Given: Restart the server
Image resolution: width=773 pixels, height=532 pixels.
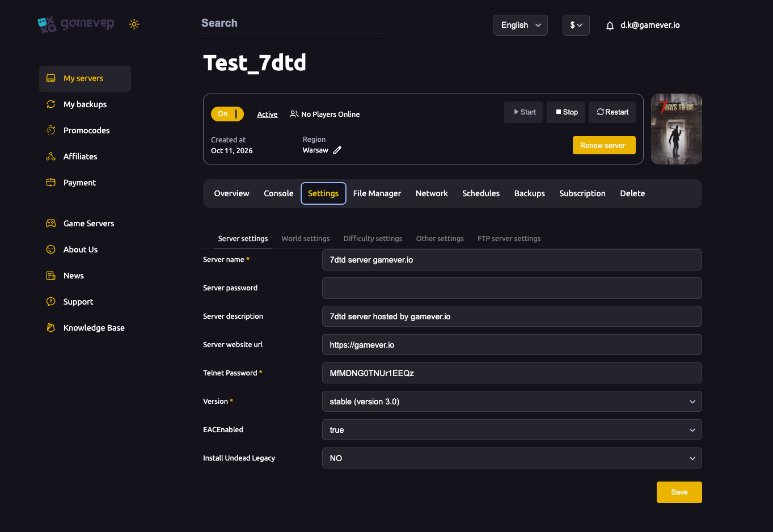Looking at the screenshot, I should (613, 112).
